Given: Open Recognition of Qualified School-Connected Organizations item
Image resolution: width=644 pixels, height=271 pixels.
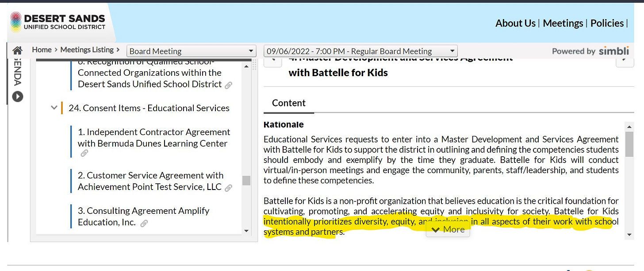Looking at the screenshot, I should pyautogui.click(x=149, y=74).
